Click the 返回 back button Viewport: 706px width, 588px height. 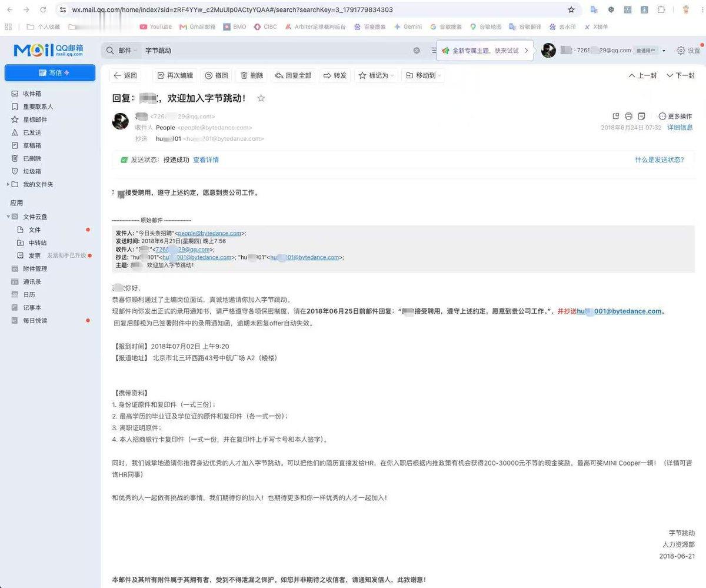click(x=125, y=75)
